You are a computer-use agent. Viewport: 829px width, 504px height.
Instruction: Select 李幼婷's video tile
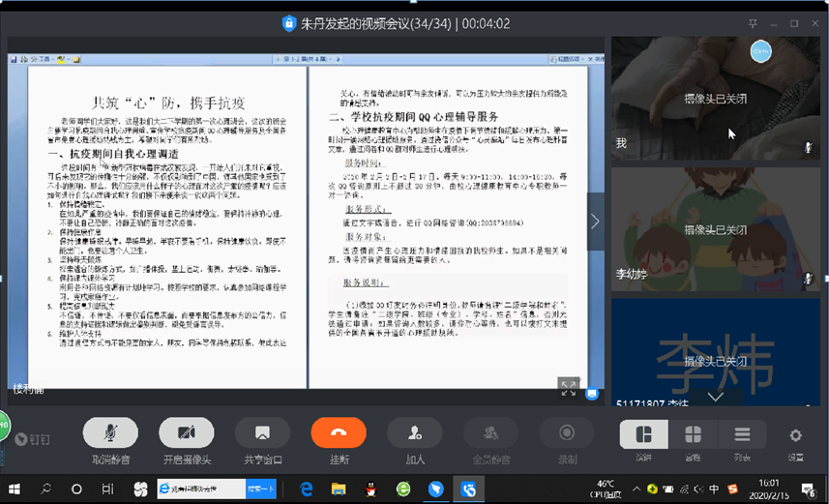click(x=716, y=229)
